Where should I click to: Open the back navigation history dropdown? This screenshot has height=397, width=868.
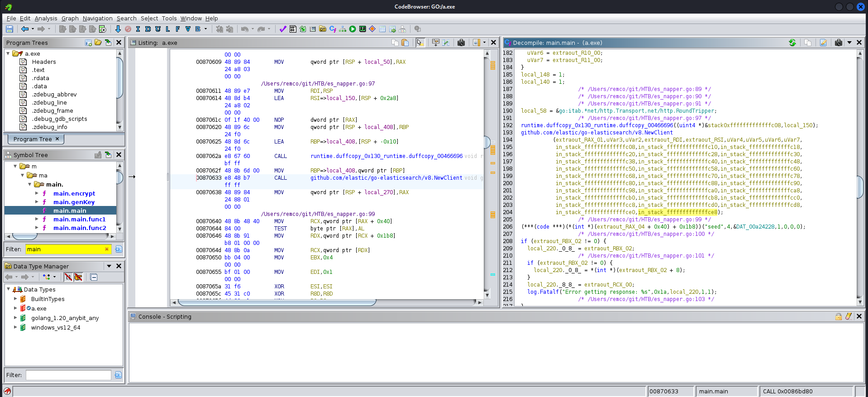[33, 29]
